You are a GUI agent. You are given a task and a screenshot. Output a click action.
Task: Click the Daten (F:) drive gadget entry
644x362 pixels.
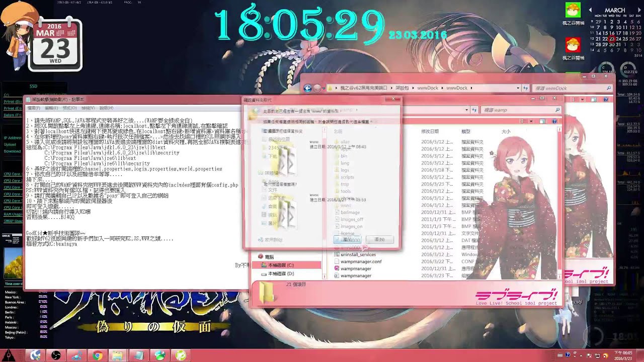[x=12, y=115]
